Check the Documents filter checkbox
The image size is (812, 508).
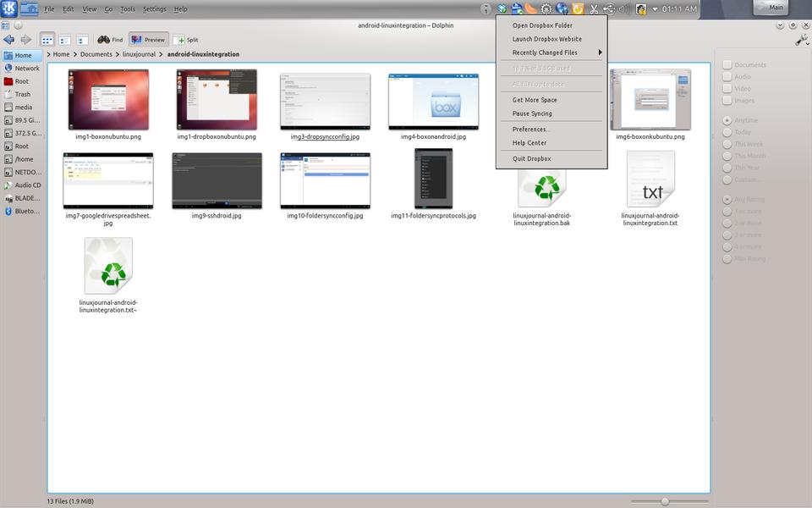(x=727, y=65)
